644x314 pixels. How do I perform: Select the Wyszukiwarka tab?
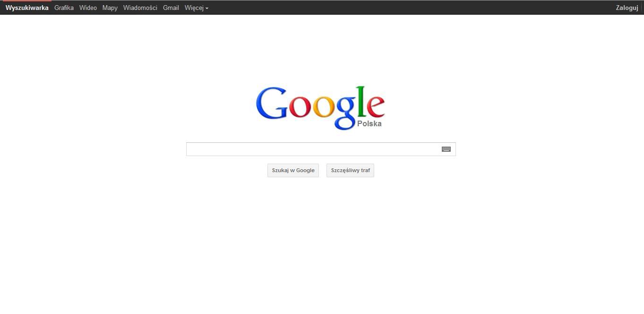tap(27, 8)
